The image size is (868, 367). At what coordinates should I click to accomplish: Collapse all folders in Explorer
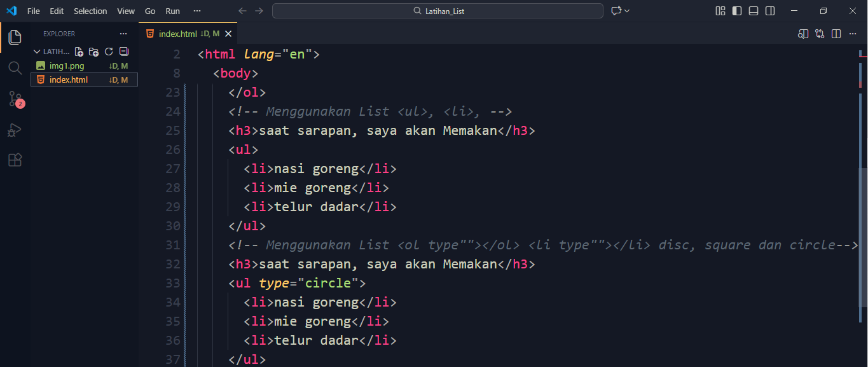click(x=123, y=51)
